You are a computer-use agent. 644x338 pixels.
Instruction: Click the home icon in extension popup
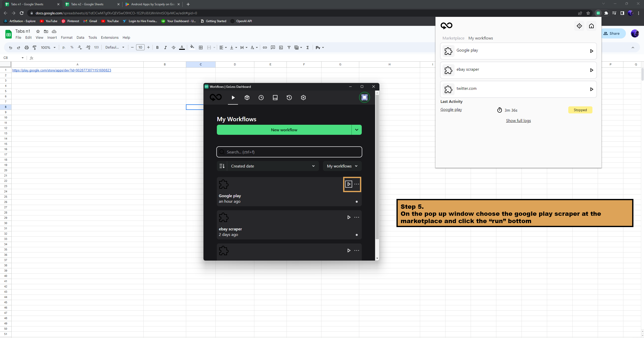tap(591, 26)
